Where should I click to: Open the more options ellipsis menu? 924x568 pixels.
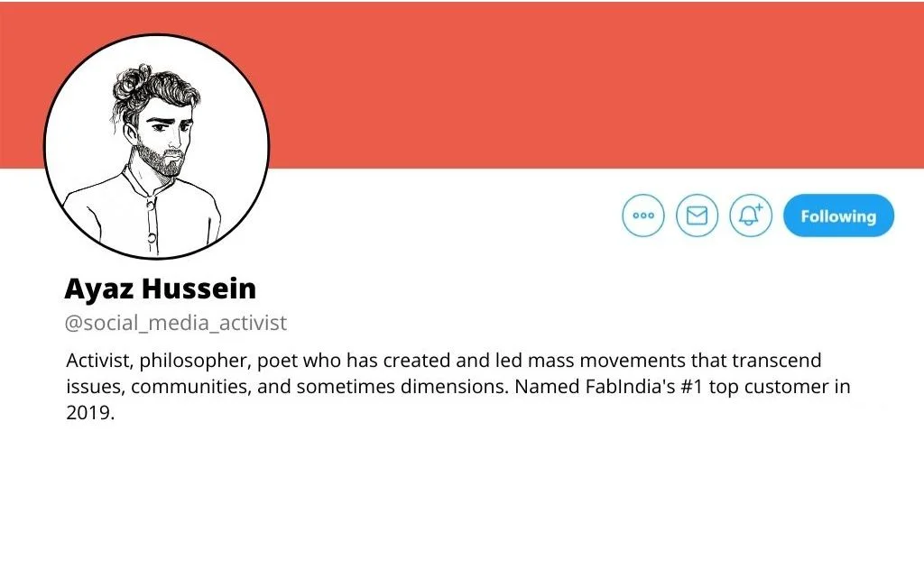click(x=642, y=215)
